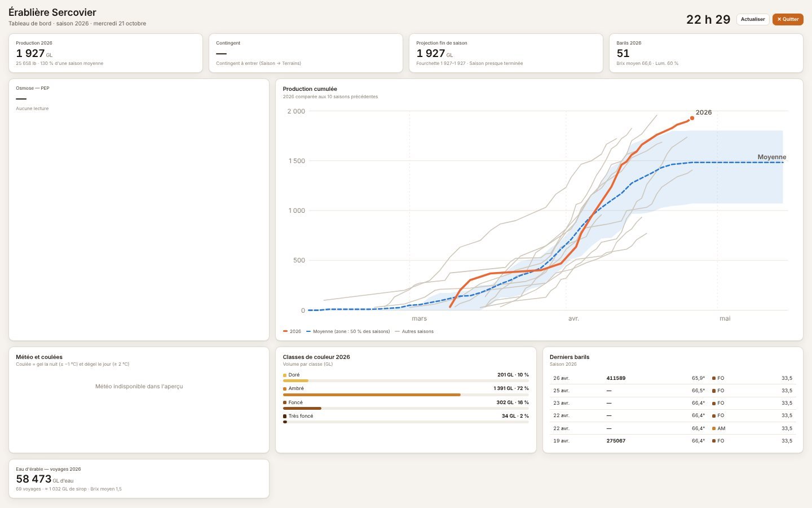Click the "Classes de couleur 2026" heading

316,357
